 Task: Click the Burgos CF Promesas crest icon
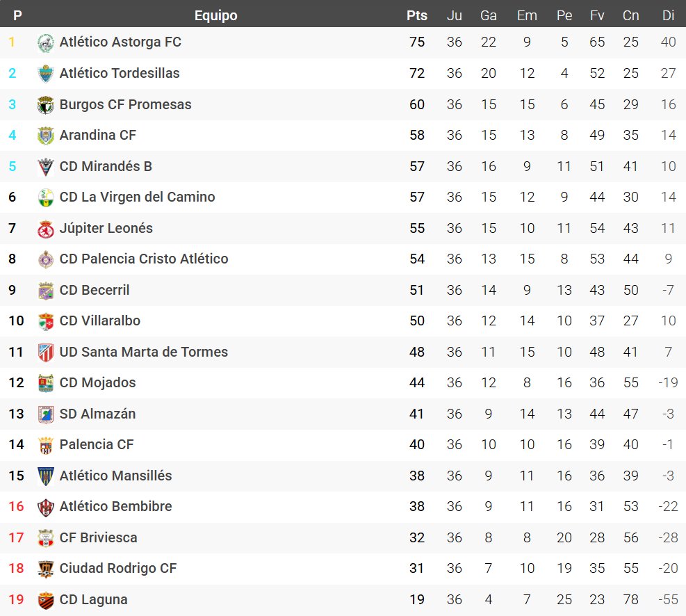click(45, 105)
